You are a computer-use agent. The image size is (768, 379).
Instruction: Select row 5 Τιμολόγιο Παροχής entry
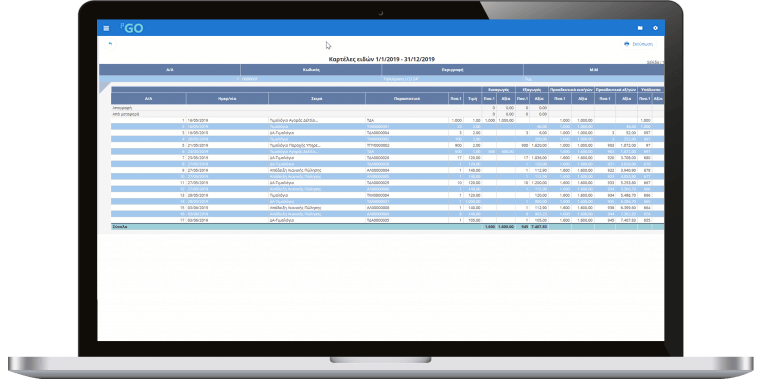(x=387, y=145)
